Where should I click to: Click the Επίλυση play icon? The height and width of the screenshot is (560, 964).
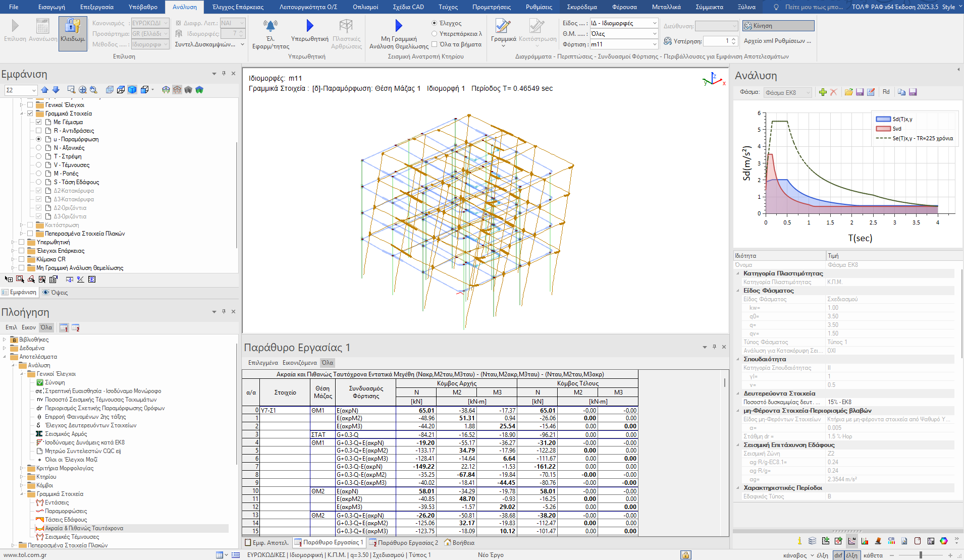[x=15, y=26]
